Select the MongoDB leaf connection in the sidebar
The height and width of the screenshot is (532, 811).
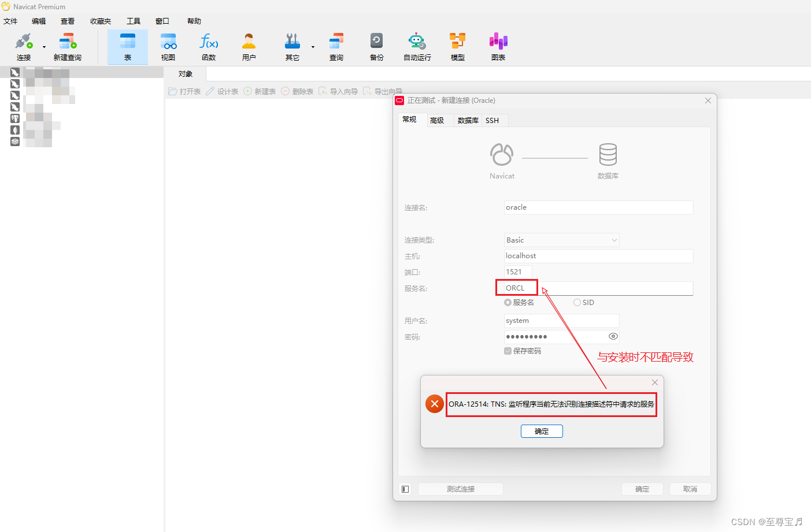click(82, 130)
